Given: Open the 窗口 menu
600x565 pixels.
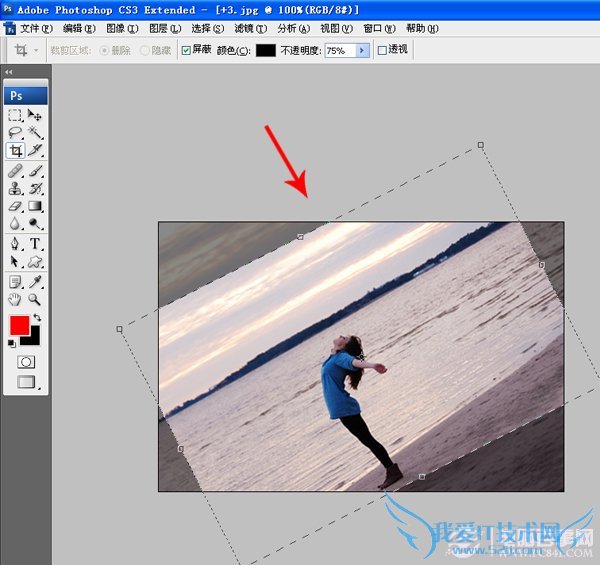Looking at the screenshot, I should pos(379,29).
